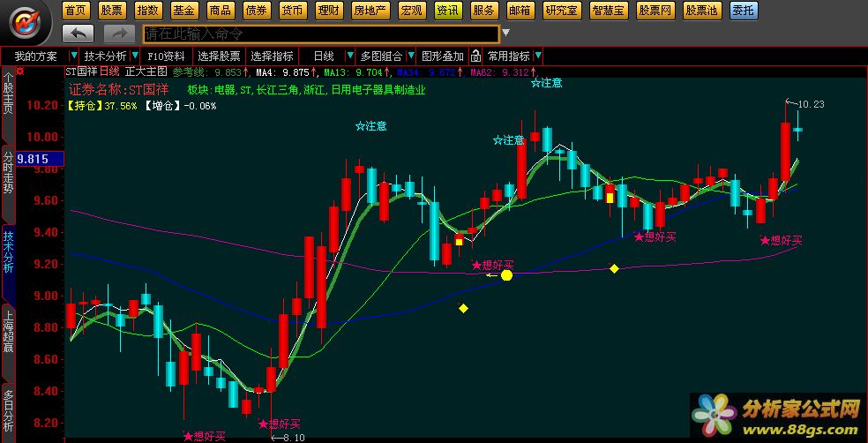868x443 pixels.
Task: Click the 多图组合 toolbar button
Action: [x=381, y=56]
